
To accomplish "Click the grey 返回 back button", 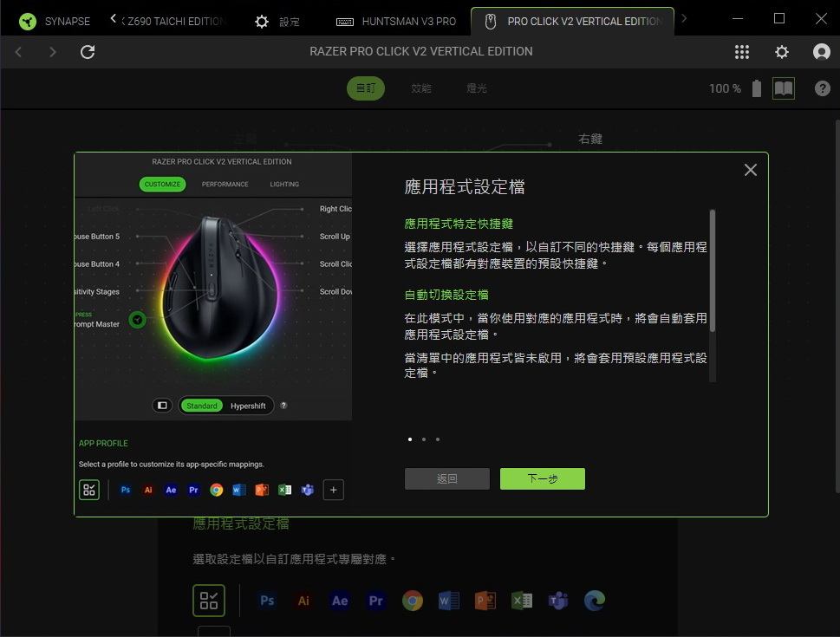I will pos(447,478).
